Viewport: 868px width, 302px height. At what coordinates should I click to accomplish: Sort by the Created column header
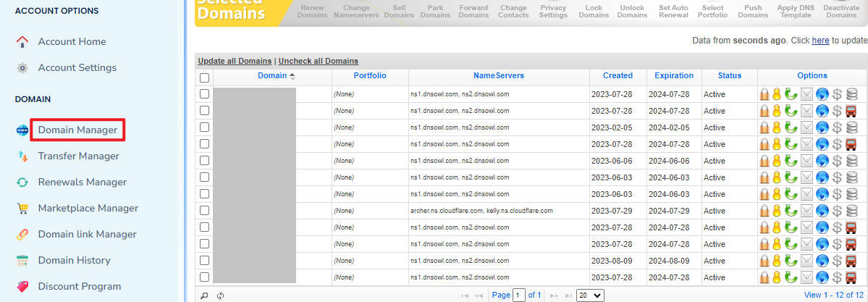pyautogui.click(x=618, y=75)
